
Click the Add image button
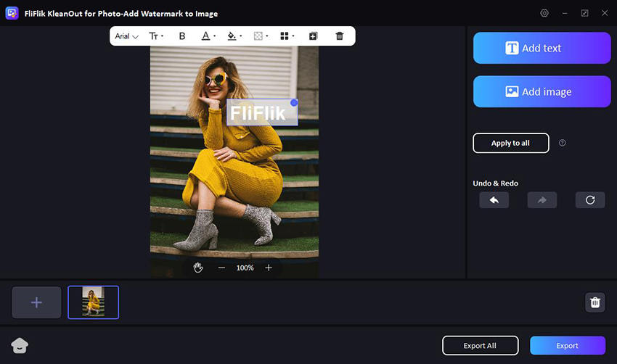542,92
